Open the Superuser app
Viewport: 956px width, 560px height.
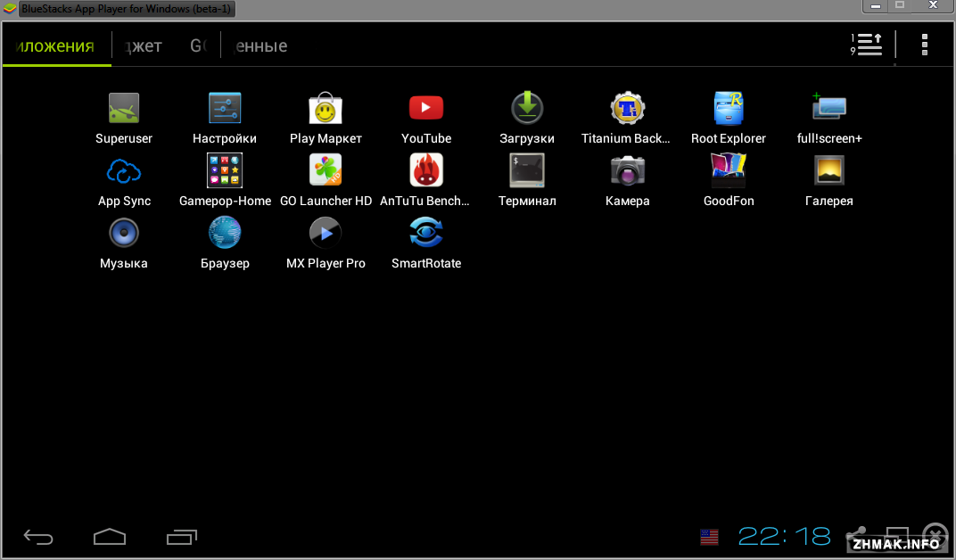[x=124, y=109]
